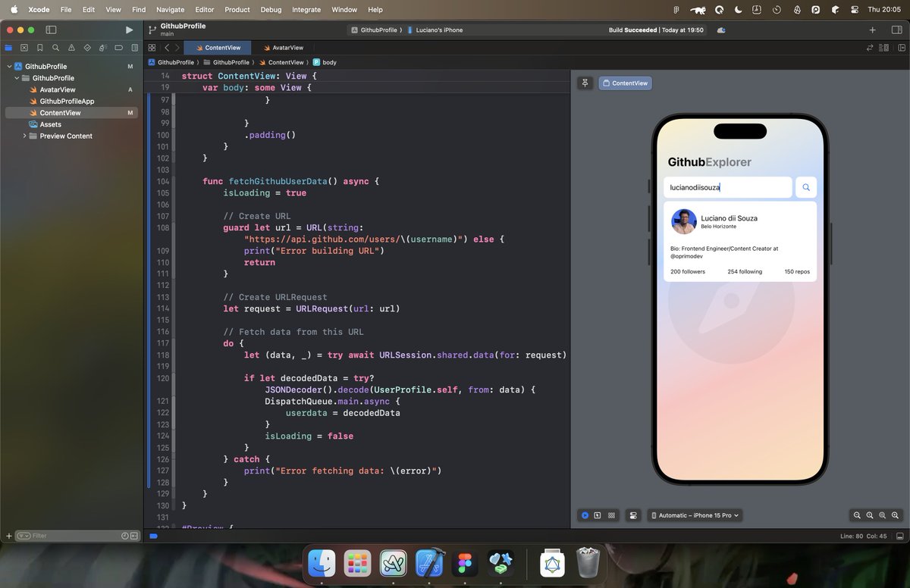Click the profile avatar in preview
The height and width of the screenshot is (588, 910).
coord(684,222)
